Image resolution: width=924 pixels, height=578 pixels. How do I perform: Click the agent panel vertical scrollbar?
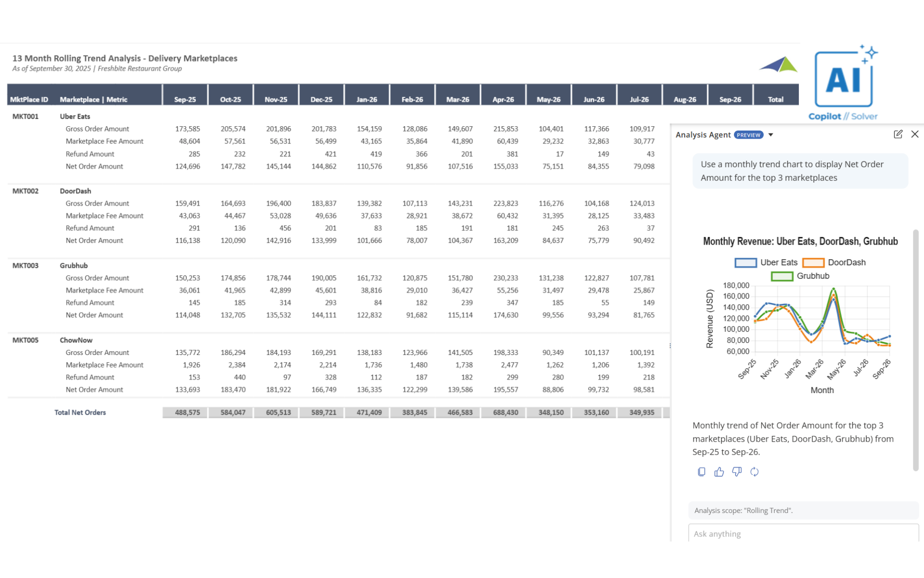(916, 349)
